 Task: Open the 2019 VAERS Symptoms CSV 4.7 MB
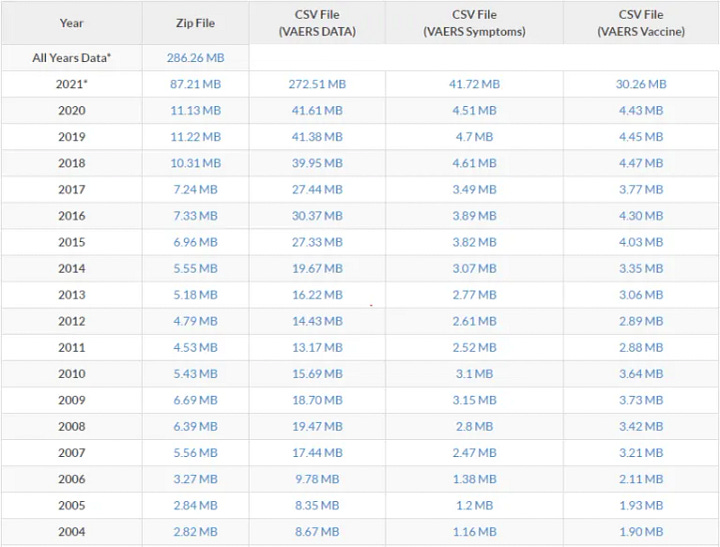474,137
